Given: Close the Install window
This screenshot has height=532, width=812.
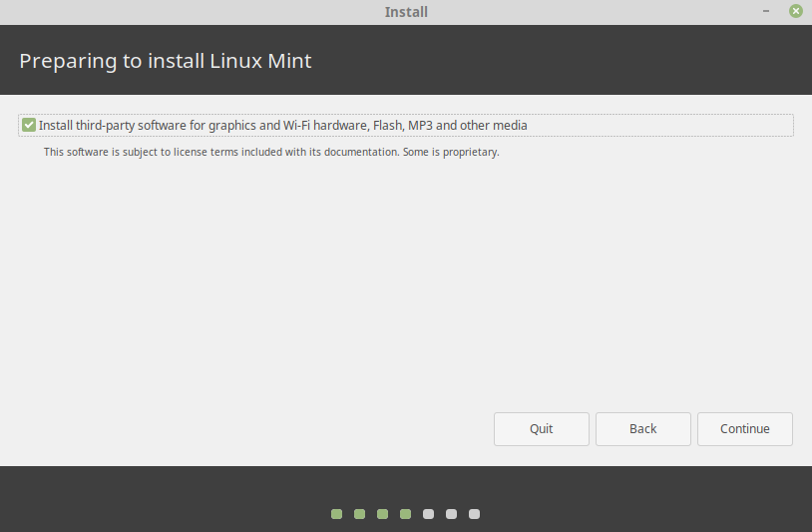Looking at the screenshot, I should (796, 11).
